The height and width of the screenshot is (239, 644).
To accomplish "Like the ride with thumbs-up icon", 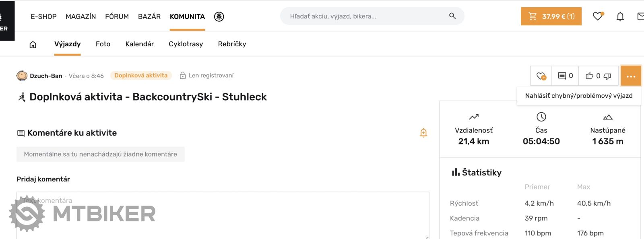I will point(590,76).
